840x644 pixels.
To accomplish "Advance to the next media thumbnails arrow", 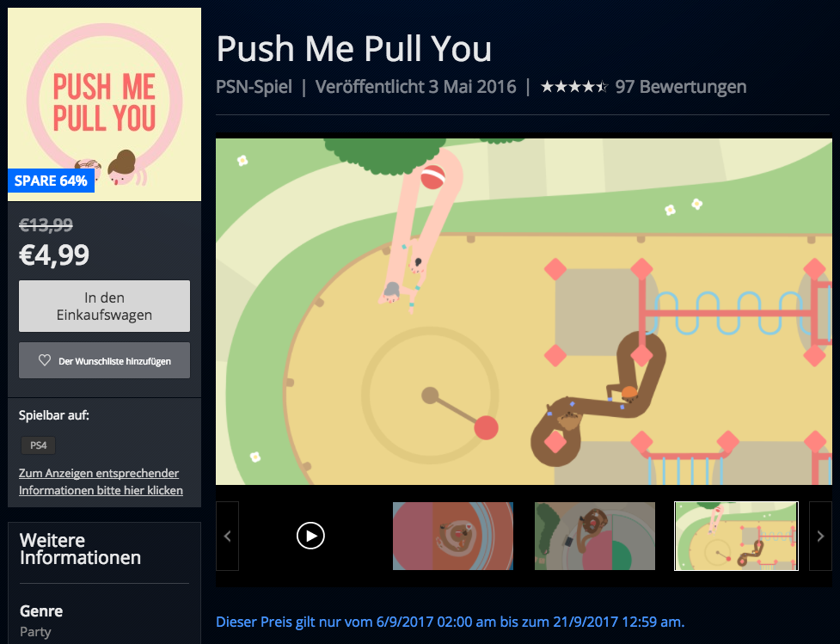I will tap(820, 536).
